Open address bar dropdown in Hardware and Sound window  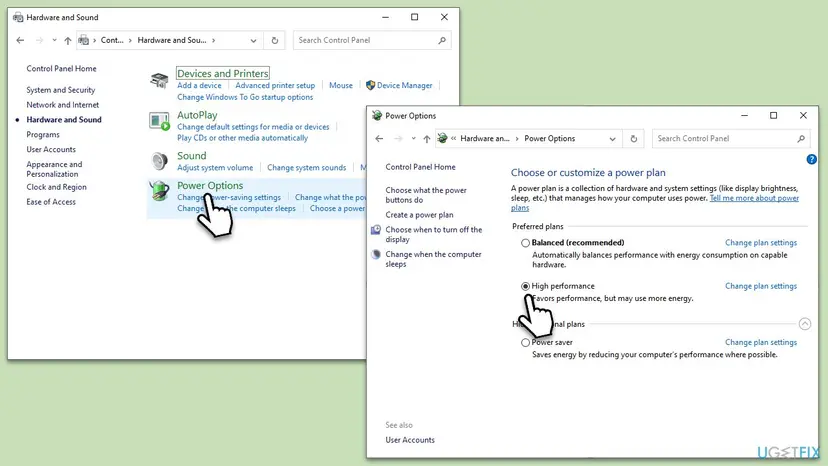[x=253, y=40]
